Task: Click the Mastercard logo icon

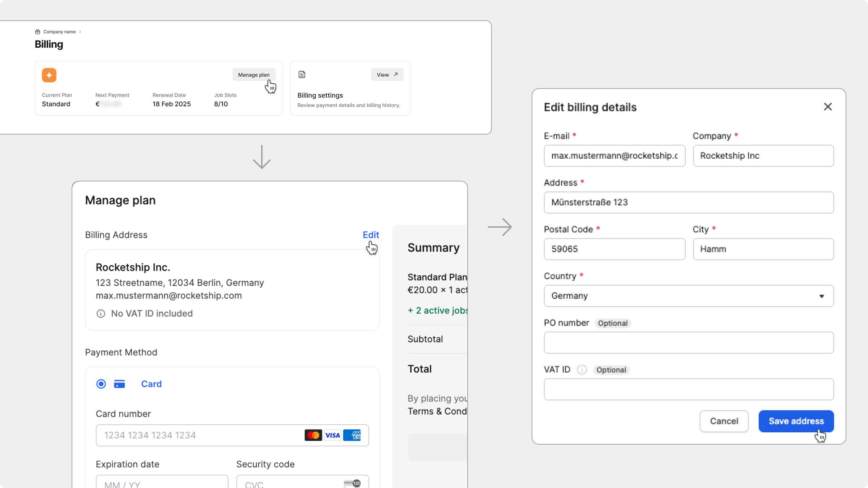Action: pos(313,435)
